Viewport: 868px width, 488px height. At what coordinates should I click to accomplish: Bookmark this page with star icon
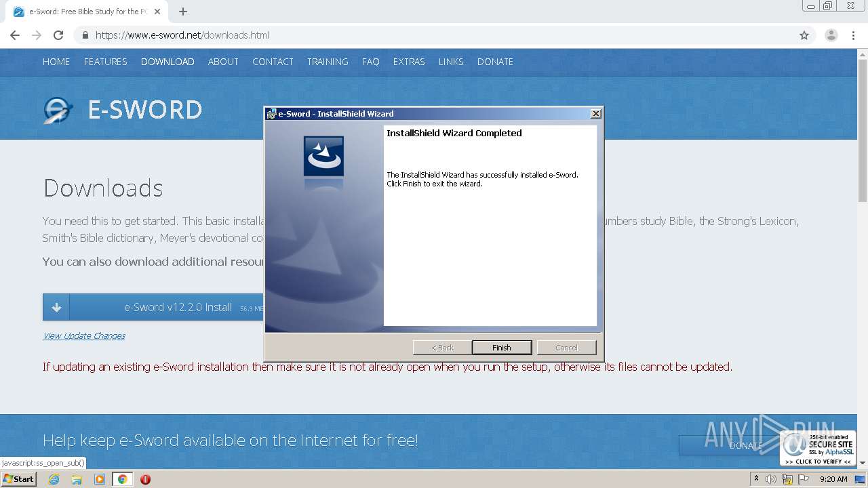pyautogui.click(x=804, y=35)
